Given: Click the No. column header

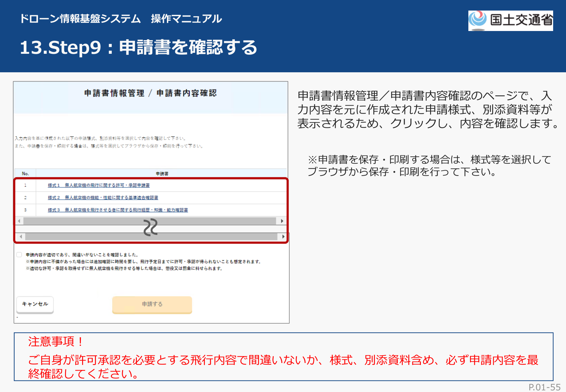Looking at the screenshot, I should click(25, 174).
